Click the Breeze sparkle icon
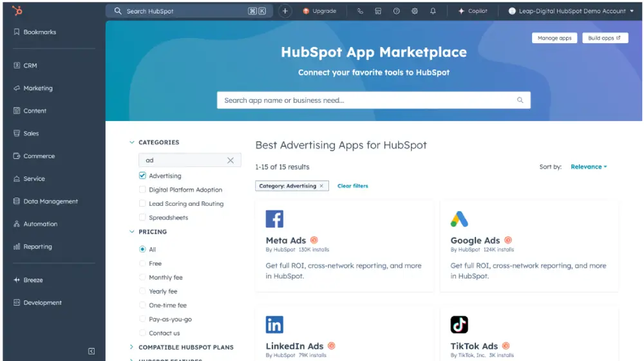Viewport: 644px width, 361px height. (x=17, y=280)
